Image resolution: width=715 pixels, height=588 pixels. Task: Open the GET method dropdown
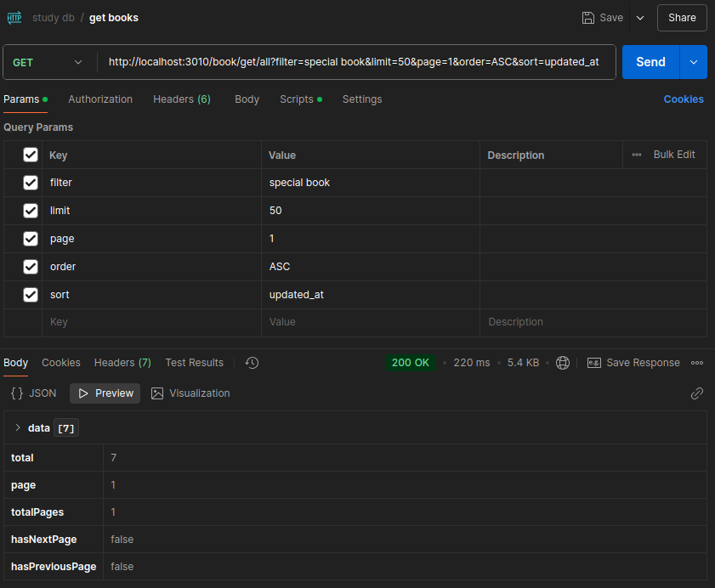coord(48,62)
